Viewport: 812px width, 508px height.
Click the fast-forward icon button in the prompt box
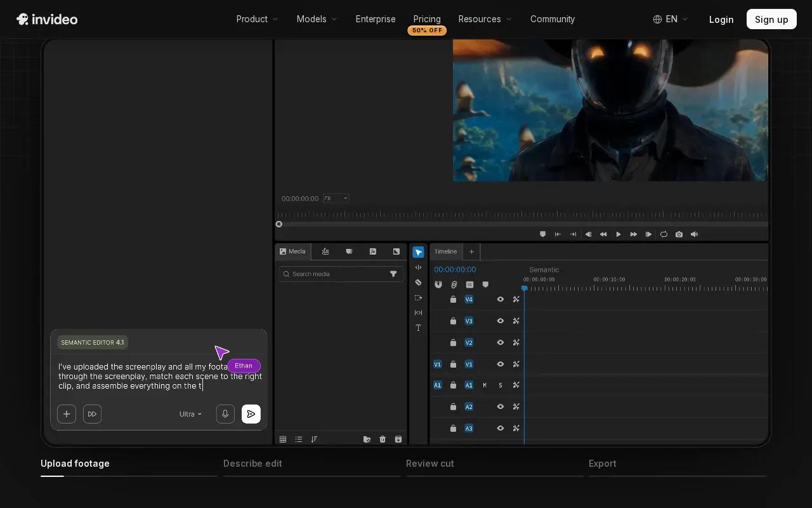pyautogui.click(x=92, y=414)
